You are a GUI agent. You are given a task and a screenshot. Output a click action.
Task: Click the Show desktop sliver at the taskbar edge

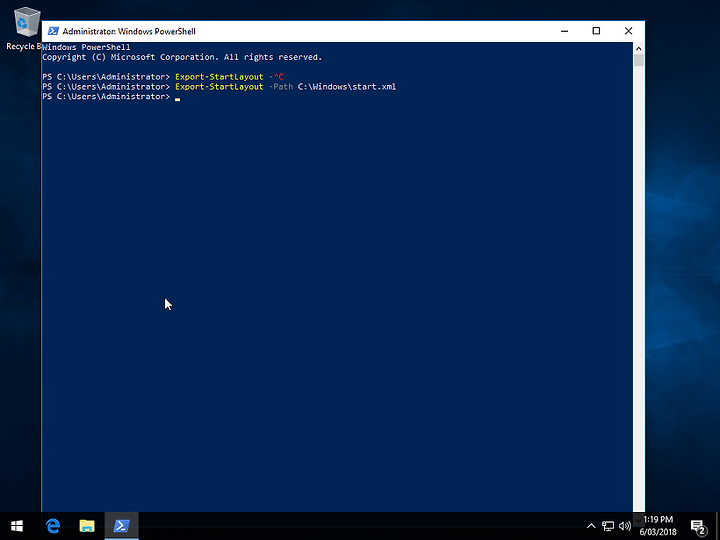tap(718, 526)
